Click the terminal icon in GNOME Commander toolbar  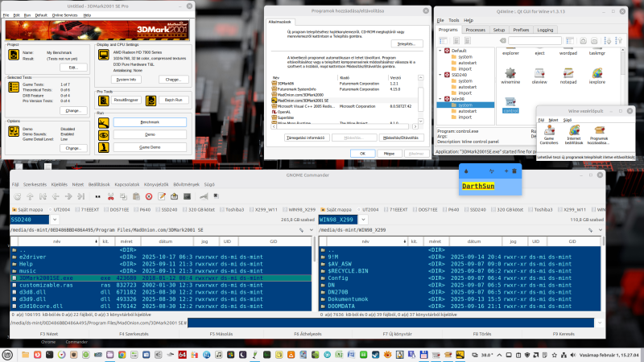[188, 196]
